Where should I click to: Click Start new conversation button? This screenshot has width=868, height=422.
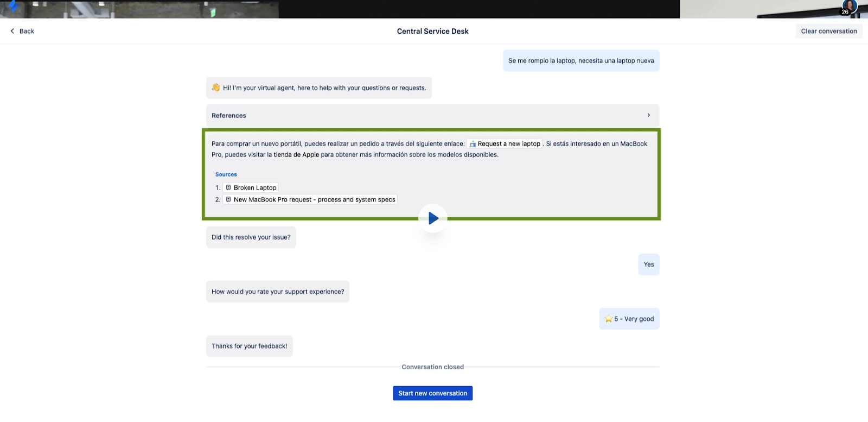[432, 393]
